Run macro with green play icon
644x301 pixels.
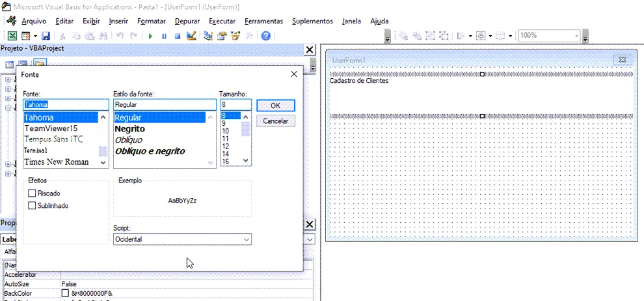tap(150, 36)
